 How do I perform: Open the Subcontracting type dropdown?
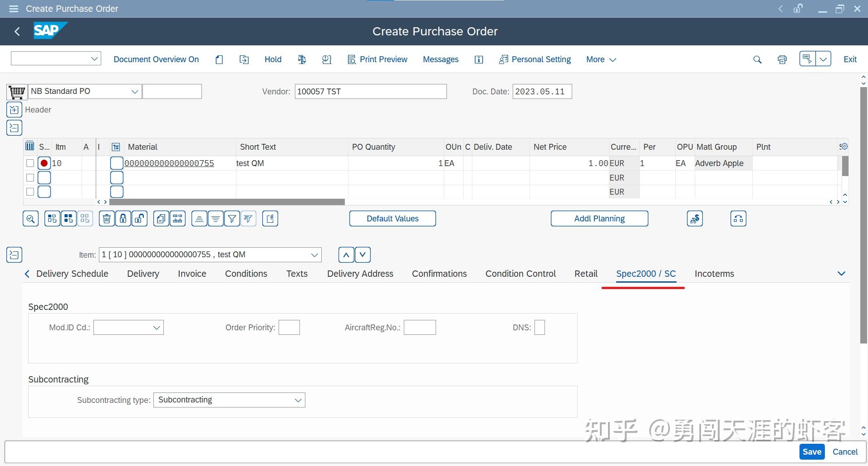pos(298,400)
